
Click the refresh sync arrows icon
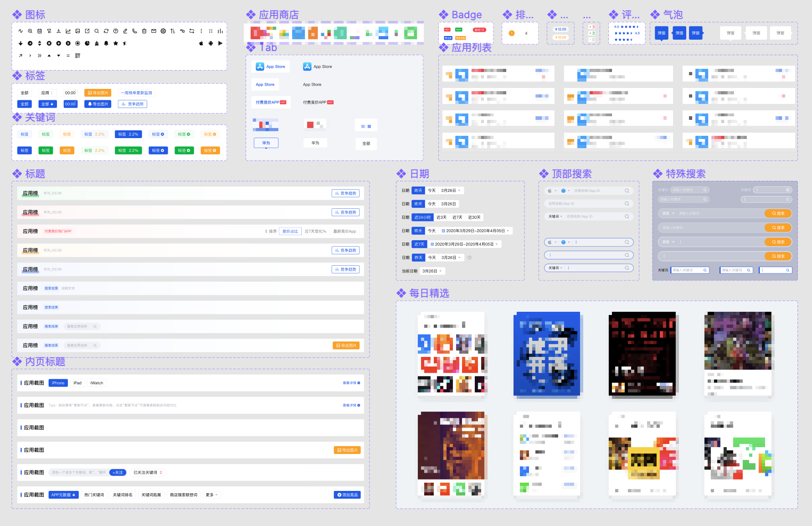(106, 31)
